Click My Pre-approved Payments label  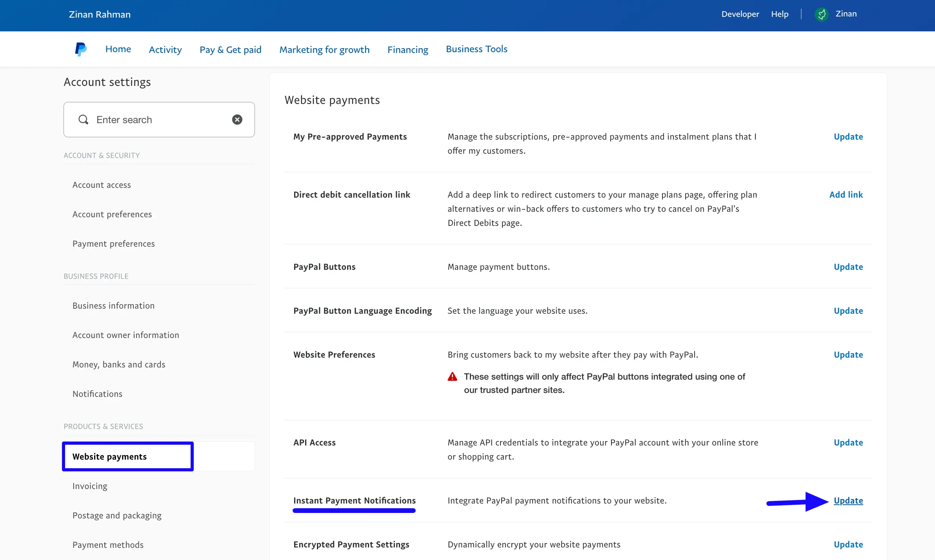click(x=350, y=136)
